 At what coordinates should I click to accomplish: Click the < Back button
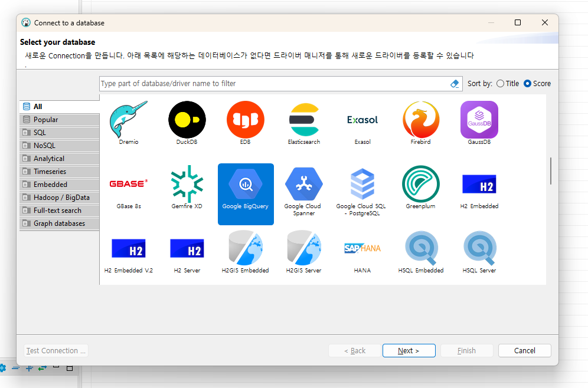355,350
